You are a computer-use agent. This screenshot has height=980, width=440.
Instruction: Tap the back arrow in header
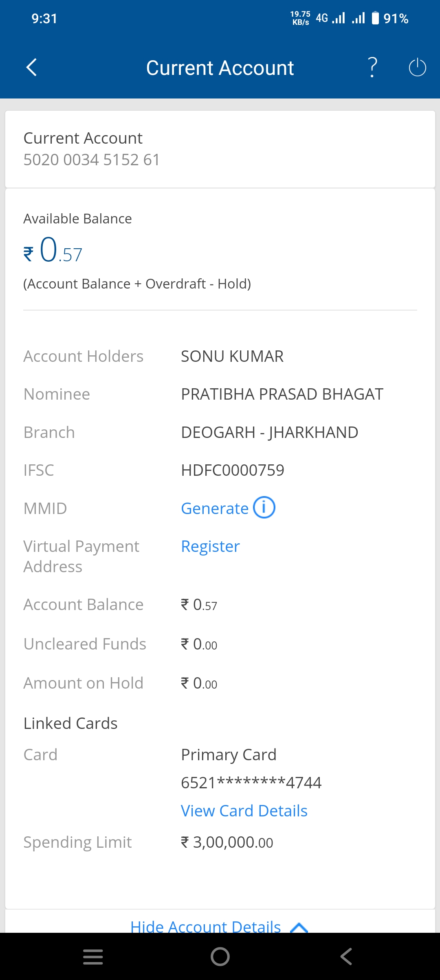(31, 67)
